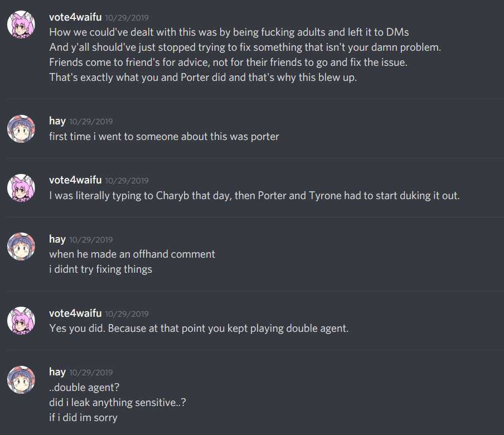This screenshot has height=435, width=504.
Task: Open vote4waifu's avatar by the 'Yes you did' message
Action: tap(21, 321)
